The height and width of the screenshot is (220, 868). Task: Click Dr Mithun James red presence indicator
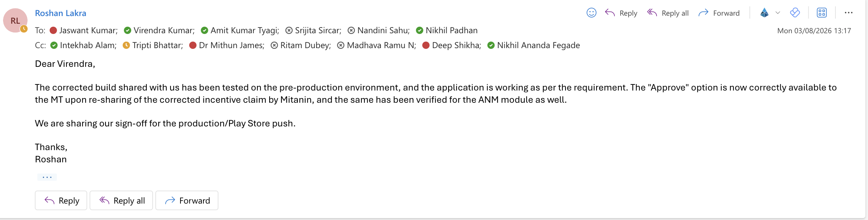point(193,45)
